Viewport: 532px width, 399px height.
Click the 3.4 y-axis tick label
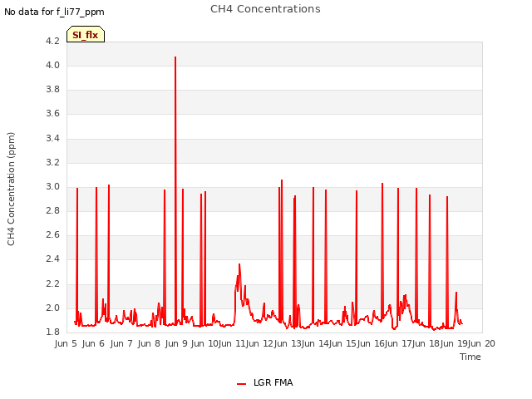52,138
